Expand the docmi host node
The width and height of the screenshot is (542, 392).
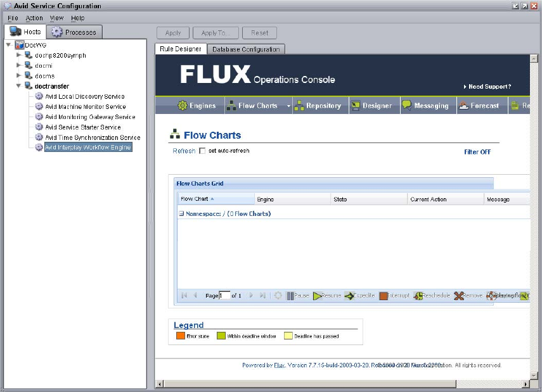[18, 65]
